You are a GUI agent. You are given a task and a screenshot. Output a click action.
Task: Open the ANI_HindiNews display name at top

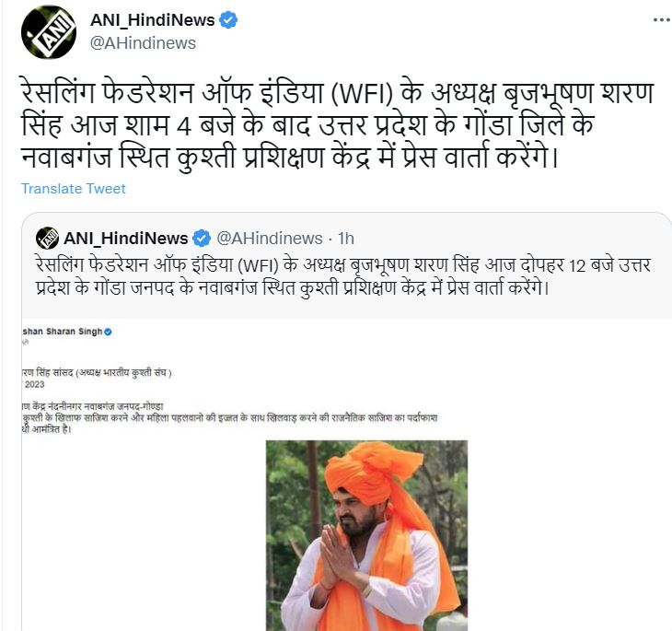point(153,20)
